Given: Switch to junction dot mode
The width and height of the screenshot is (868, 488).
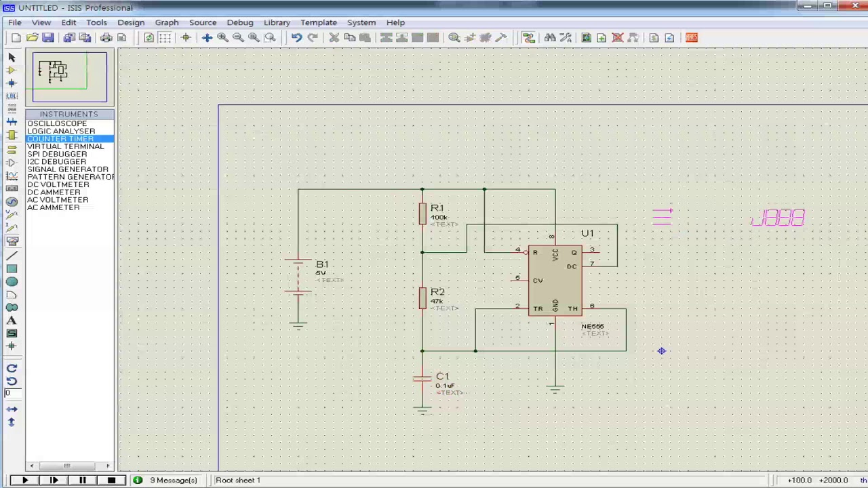Looking at the screenshot, I should pos(12,83).
